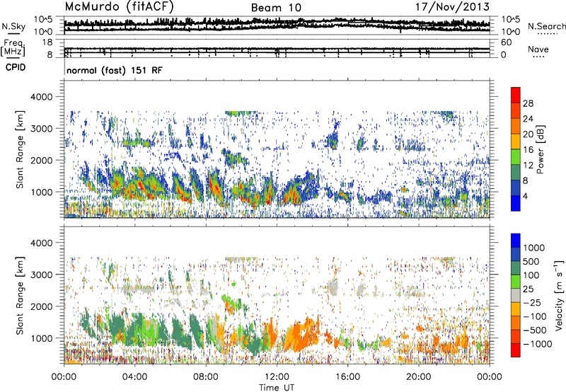Click the 'normal (fast) 151 RF' text
This screenshot has width=566, height=392.
click(115, 70)
